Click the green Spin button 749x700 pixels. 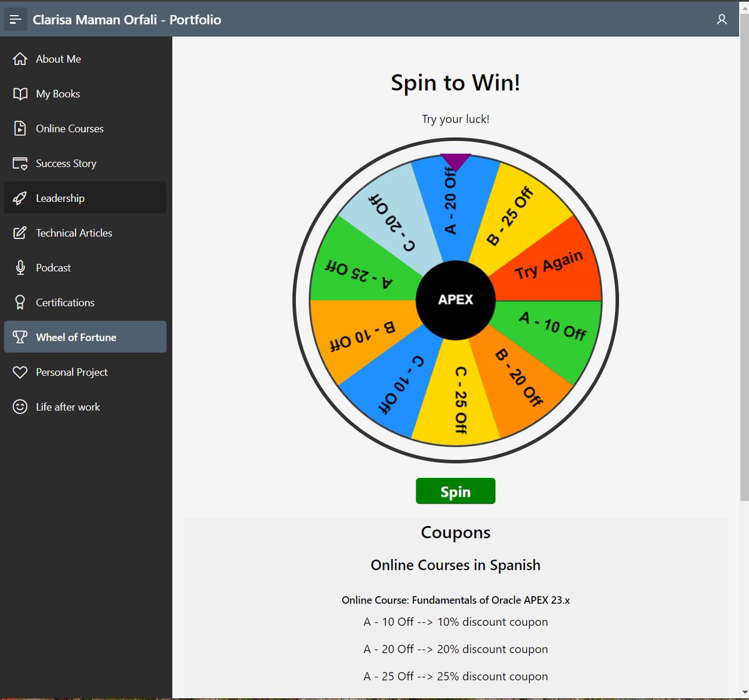pyautogui.click(x=456, y=491)
